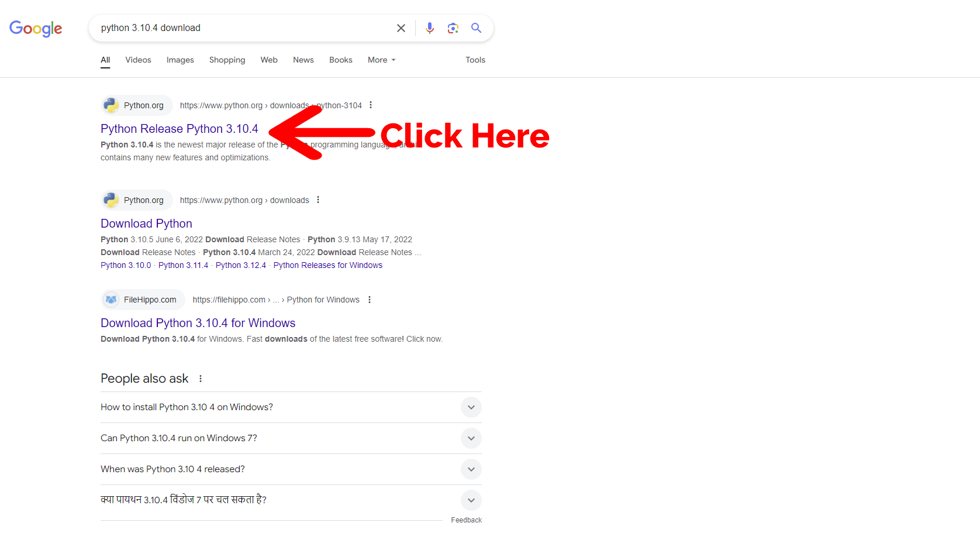
Task: Open Python Release Python 3.10.4 link
Action: click(179, 129)
